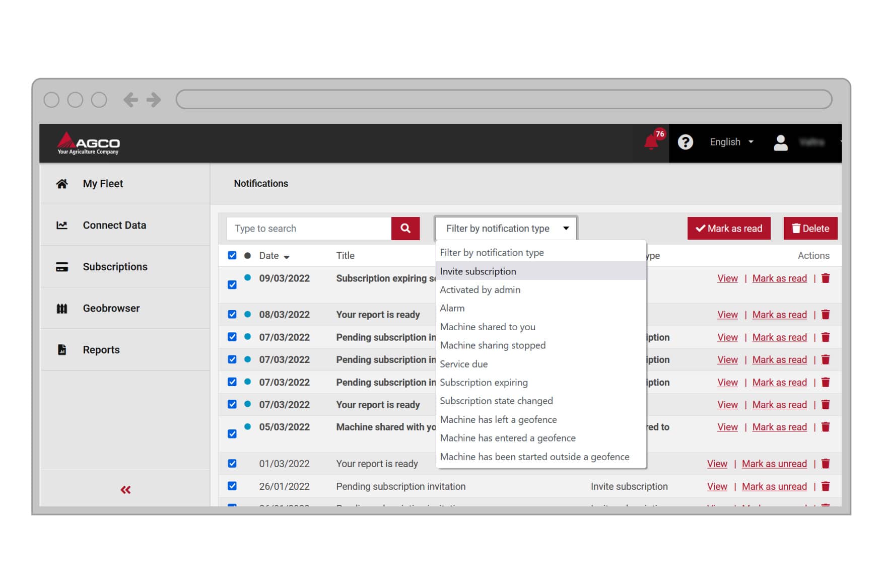Viewport: 882px width, 588px height.
Task: Click the Connect Data chart icon
Action: pyautogui.click(x=62, y=225)
